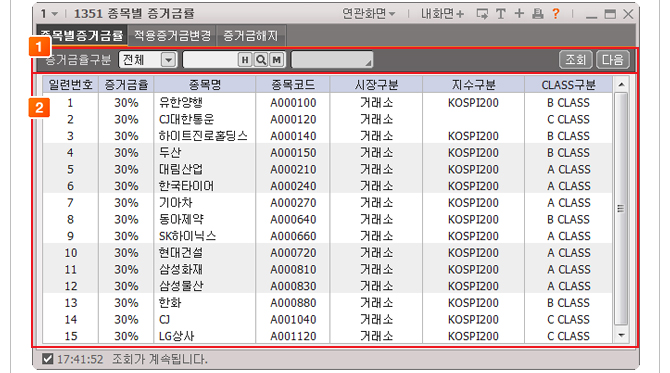The image size is (670, 373).
Task: Click the 시장구분 column header
Action: click(376, 85)
